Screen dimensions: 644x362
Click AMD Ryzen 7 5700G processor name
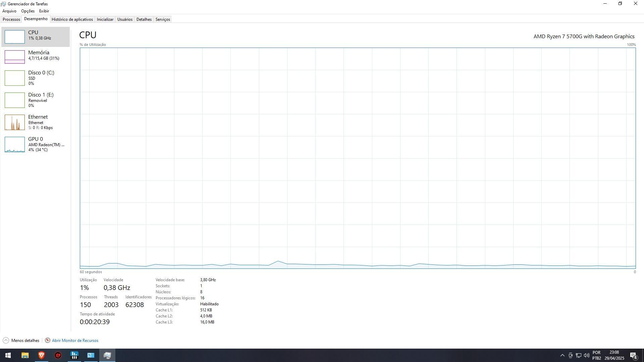pyautogui.click(x=584, y=37)
